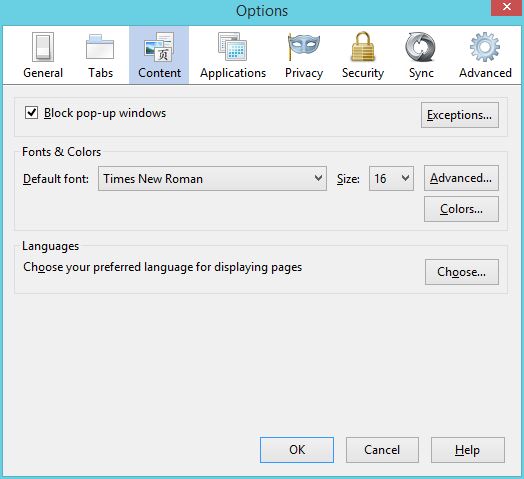Click Choose languages button
The width and height of the screenshot is (524, 479).
point(462,272)
